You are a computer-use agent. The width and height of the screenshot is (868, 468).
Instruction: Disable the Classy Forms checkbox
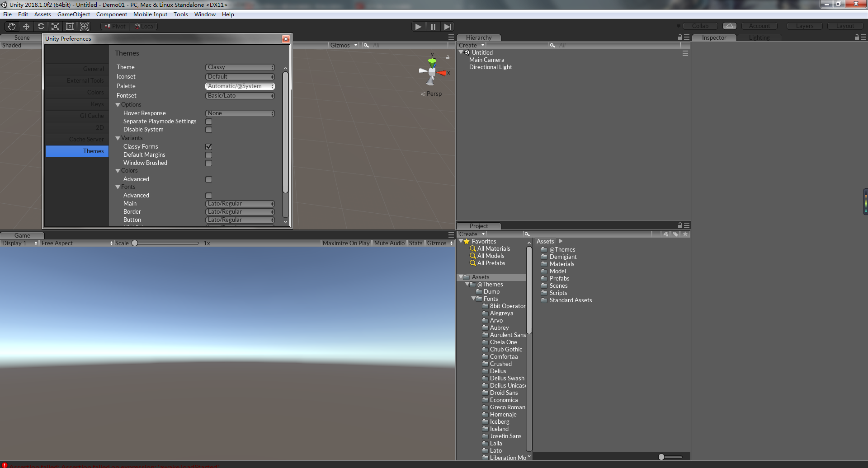coord(208,146)
